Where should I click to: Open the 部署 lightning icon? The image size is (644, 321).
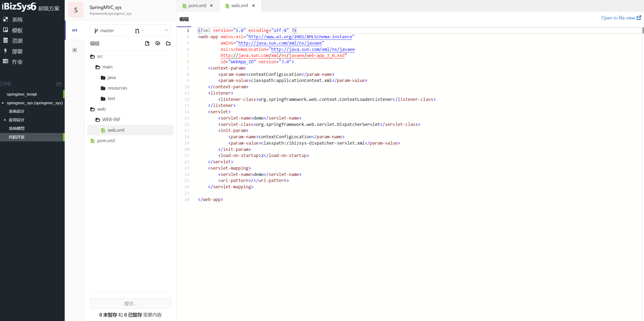click(6, 51)
